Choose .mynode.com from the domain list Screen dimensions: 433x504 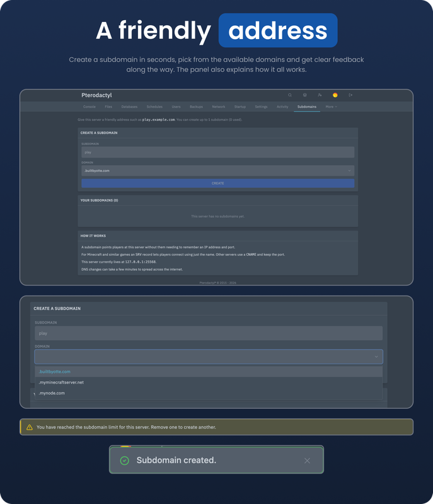coord(209,393)
